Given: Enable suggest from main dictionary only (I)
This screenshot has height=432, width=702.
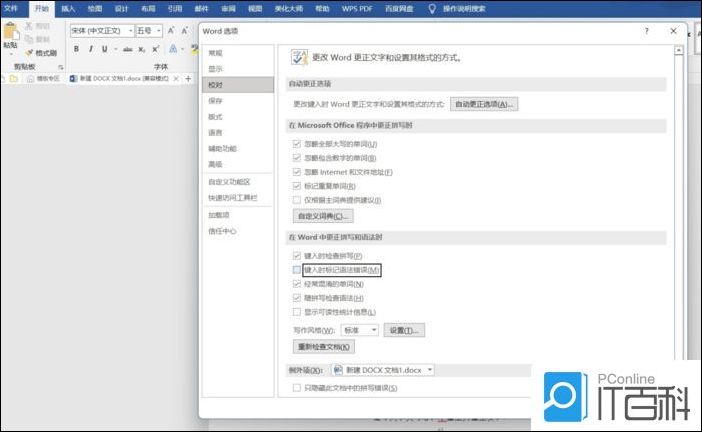Looking at the screenshot, I should coord(296,200).
